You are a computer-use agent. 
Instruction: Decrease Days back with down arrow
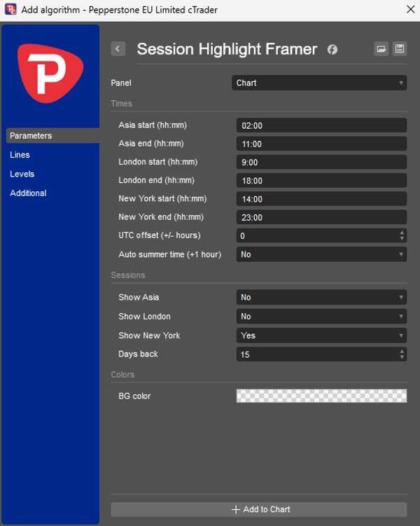point(402,358)
